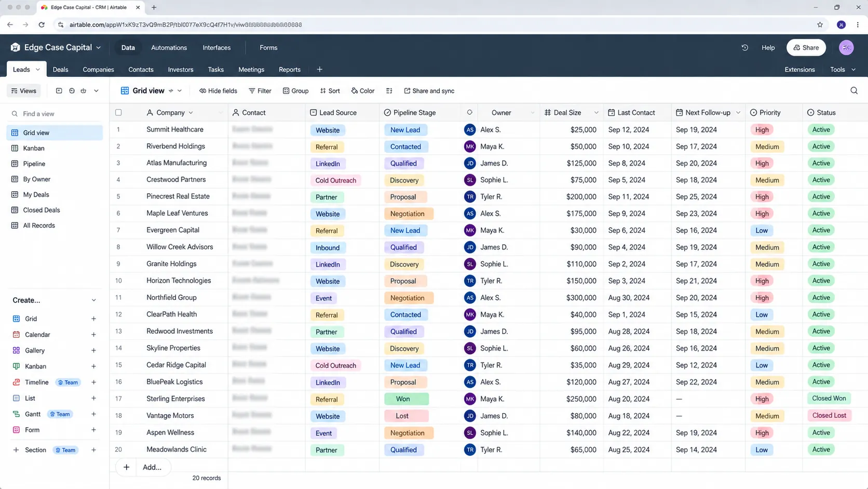Image resolution: width=868 pixels, height=489 pixels.
Task: Click the user avatar in header
Action: 846,47
